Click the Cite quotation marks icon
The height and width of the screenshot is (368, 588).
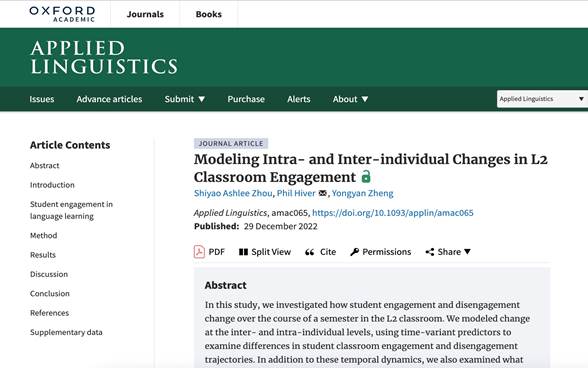309,252
